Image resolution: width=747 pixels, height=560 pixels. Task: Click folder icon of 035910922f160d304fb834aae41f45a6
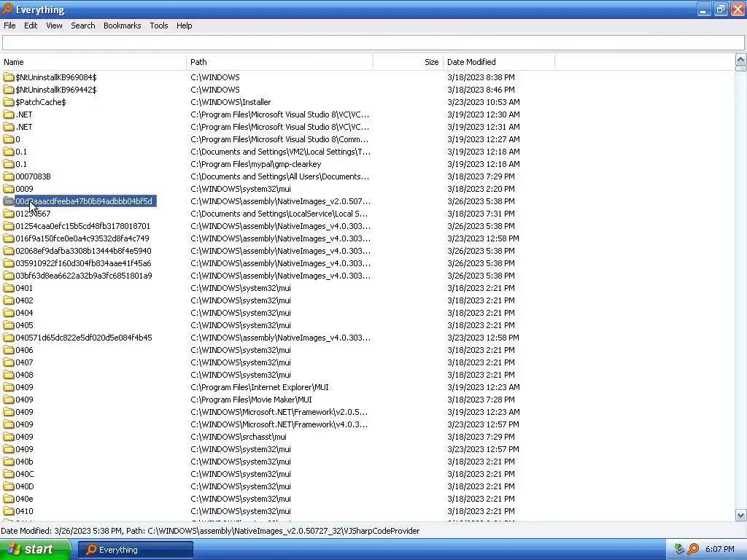point(9,262)
